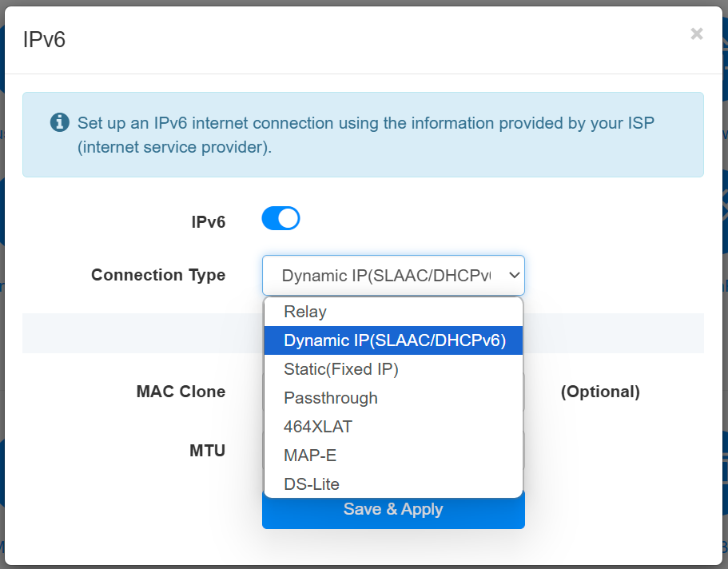Click the close X icon on the dialog
Image resolution: width=728 pixels, height=569 pixels.
click(x=697, y=34)
